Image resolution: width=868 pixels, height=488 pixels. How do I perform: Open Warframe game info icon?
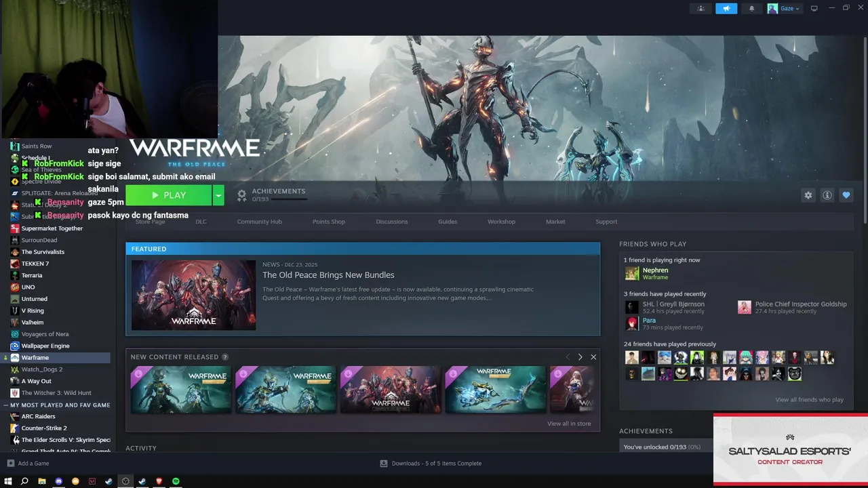point(827,195)
